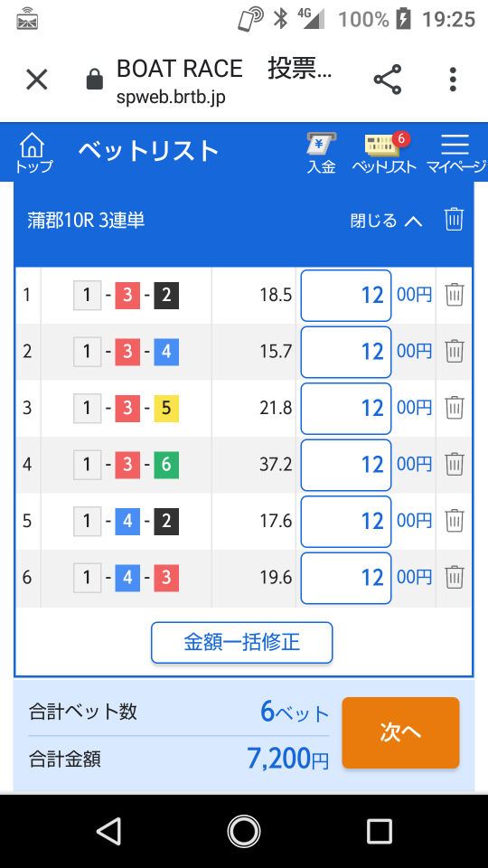Delete bet row 1-3-2
This screenshot has height=868, width=488.
pos(455,295)
